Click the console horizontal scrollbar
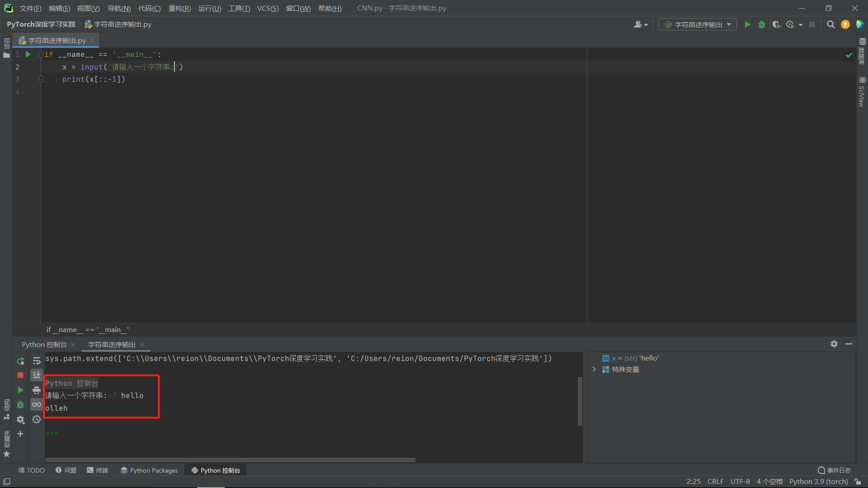The height and width of the screenshot is (488, 868). click(x=231, y=460)
